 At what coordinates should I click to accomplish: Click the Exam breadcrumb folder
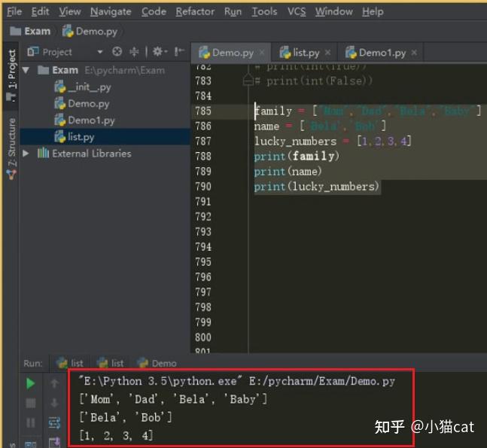[x=30, y=31]
